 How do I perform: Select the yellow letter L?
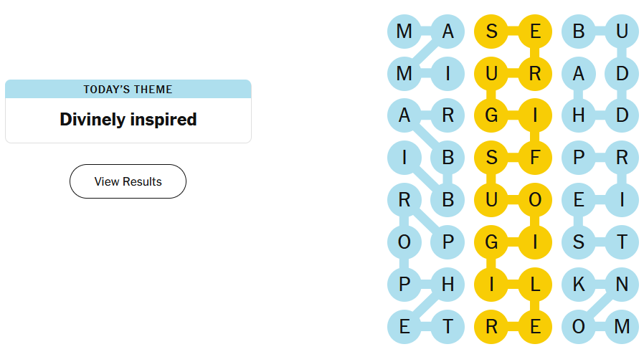click(535, 285)
